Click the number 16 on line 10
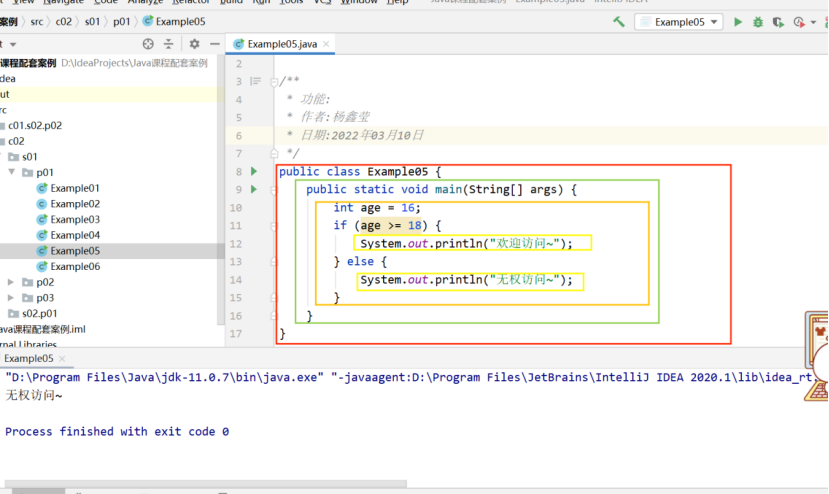Image resolution: width=829 pixels, height=494 pixels. pos(408,208)
